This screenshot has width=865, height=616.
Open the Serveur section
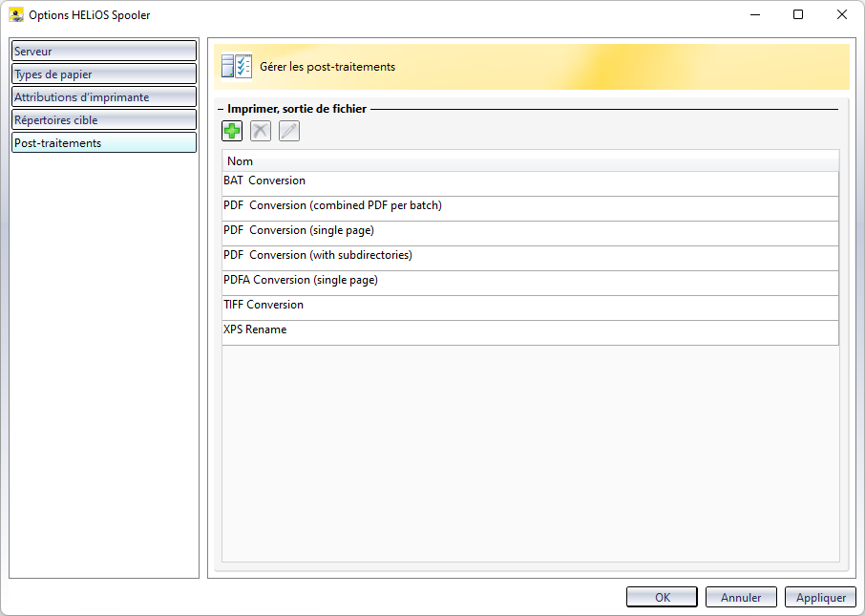click(104, 51)
